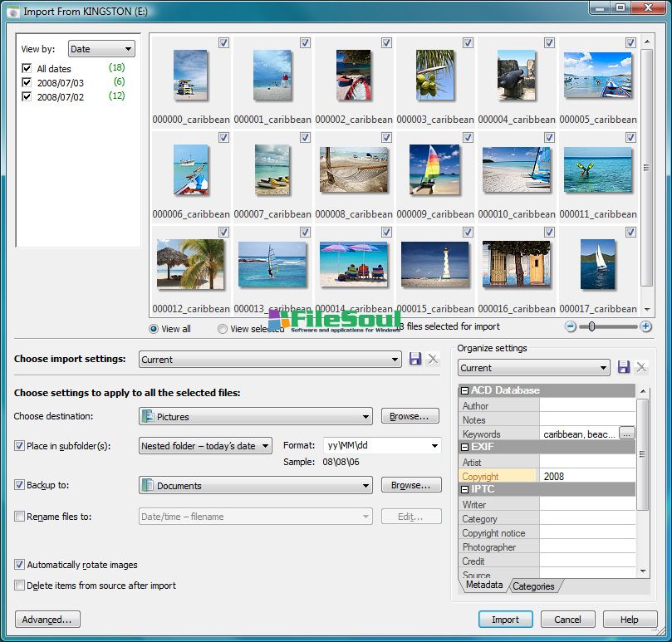Viewport: 672px width, 642px height.
Task: Enable Rename files to option
Action: click(20, 517)
